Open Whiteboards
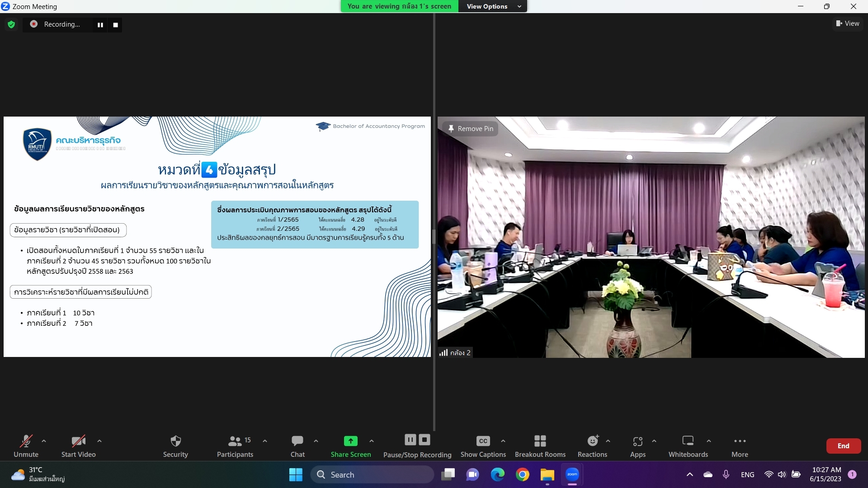Screen dimensions: 868x488 (x=688, y=446)
